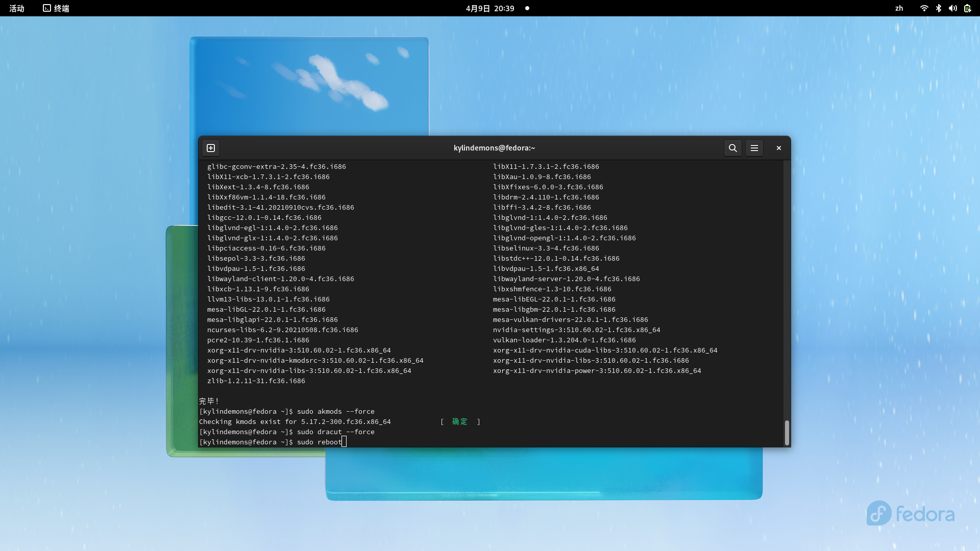Screen dimensions: 980x551
Task: Click the 终端 app menu
Action: click(56, 8)
